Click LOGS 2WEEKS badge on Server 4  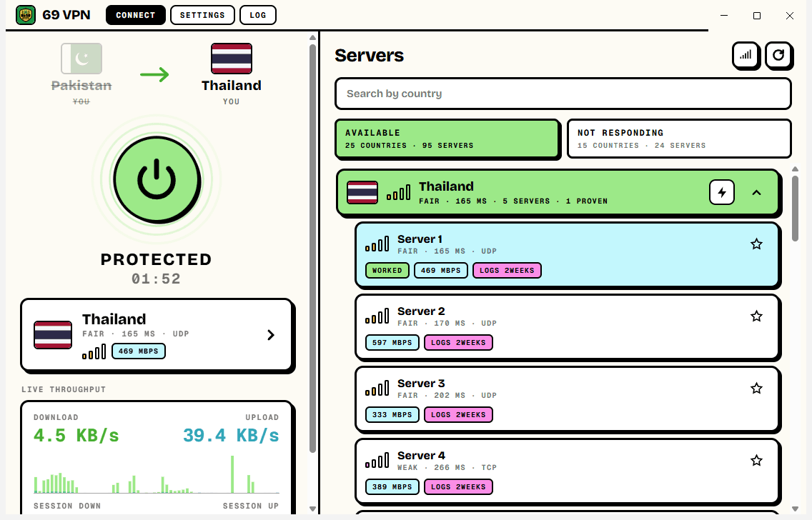pos(458,487)
